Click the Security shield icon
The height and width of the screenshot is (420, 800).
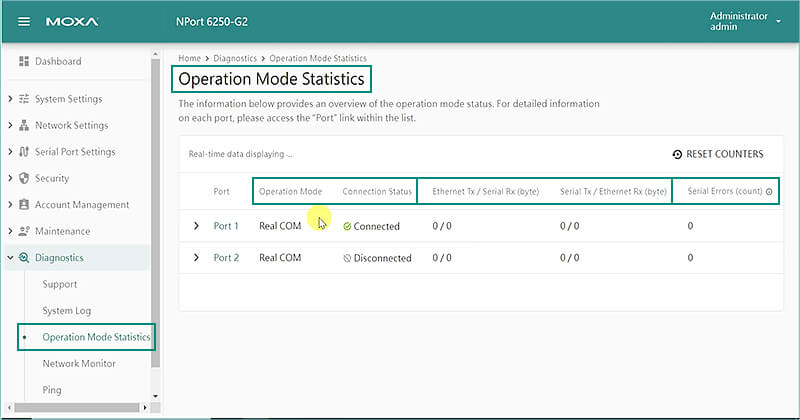click(24, 179)
